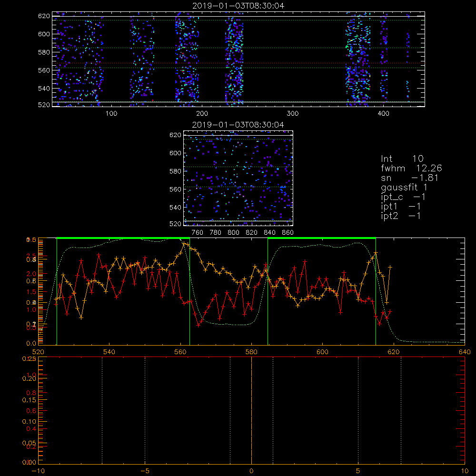This screenshot has height=476, width=476.
Task: Select the "gaussfit 1" readout line
Action: tap(404, 188)
